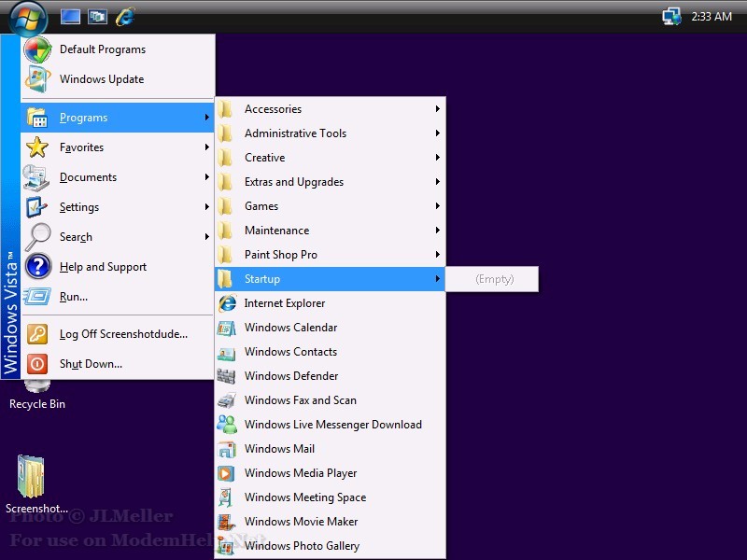The image size is (747, 560).
Task: Click the Windows Vista Start orb
Action: coord(27,16)
